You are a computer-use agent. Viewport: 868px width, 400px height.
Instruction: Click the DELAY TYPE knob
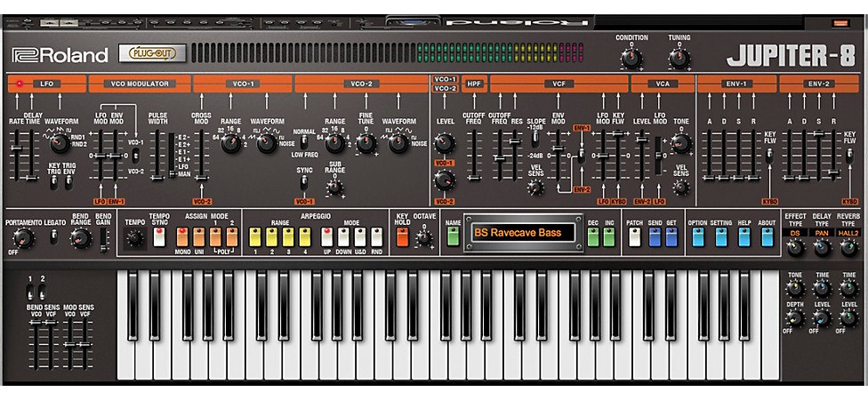coord(822,247)
